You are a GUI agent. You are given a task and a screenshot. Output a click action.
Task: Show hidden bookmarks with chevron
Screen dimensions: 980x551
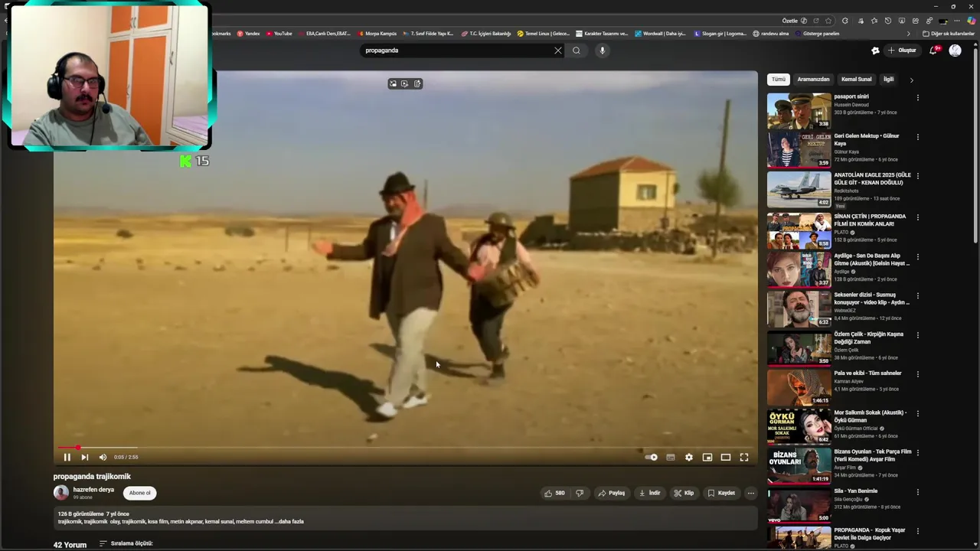pos(909,34)
